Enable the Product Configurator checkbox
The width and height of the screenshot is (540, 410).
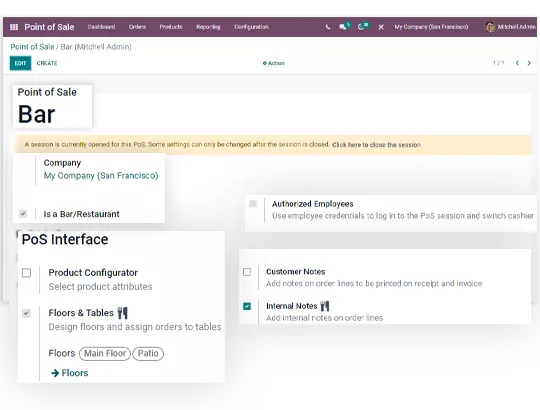tap(27, 273)
